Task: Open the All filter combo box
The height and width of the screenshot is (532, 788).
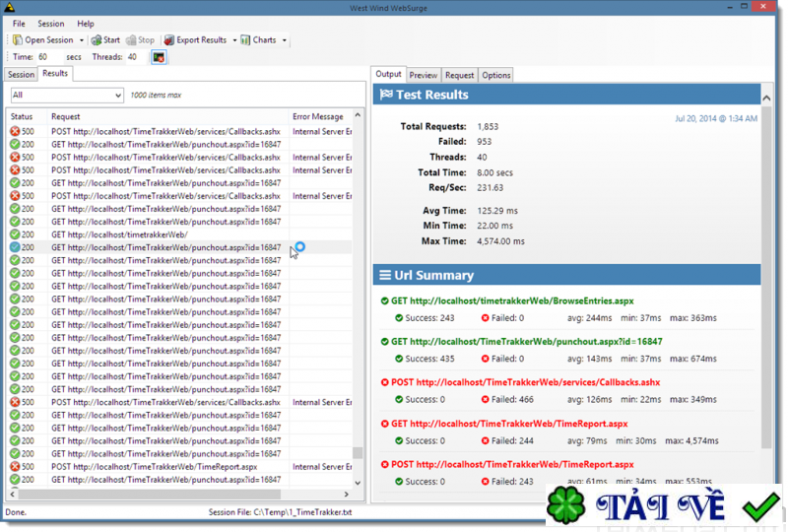Action: click(67, 95)
